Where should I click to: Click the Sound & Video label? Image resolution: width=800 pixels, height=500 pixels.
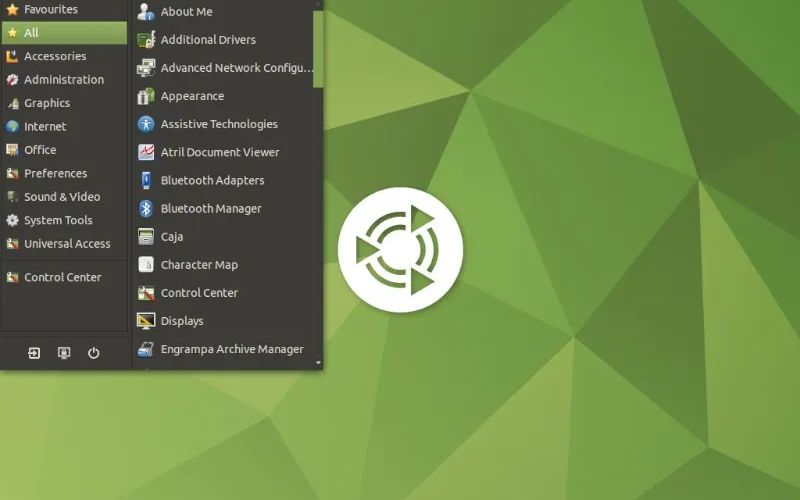[x=62, y=197]
